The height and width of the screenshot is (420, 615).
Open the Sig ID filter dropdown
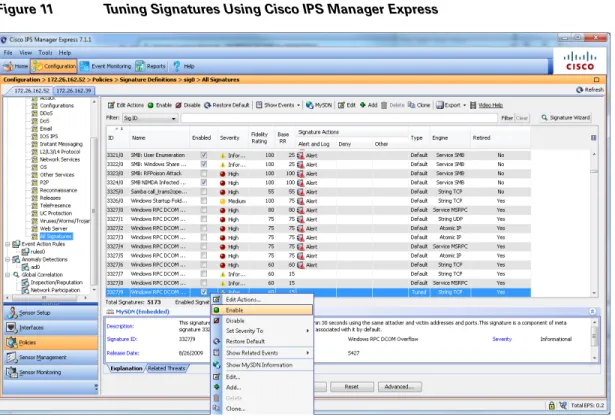[150, 118]
